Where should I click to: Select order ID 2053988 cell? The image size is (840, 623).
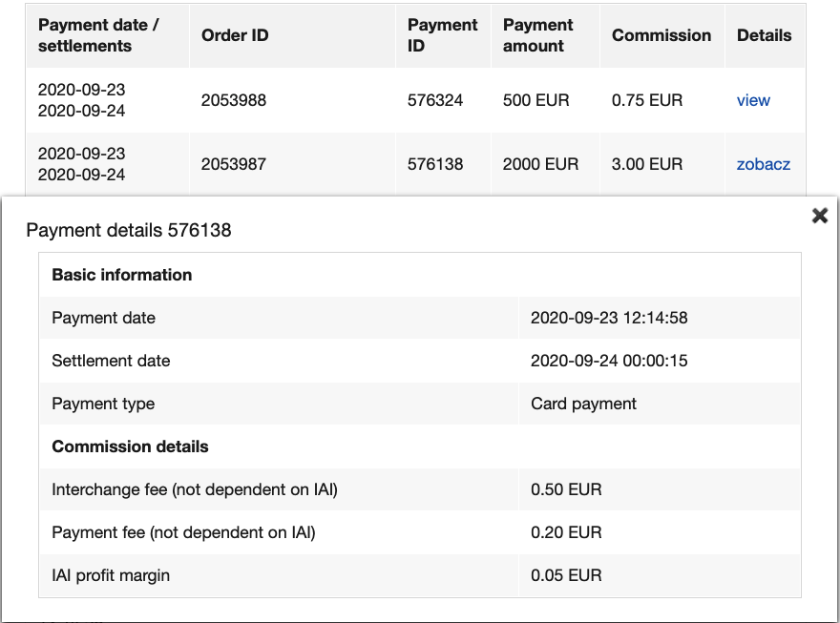coord(234,100)
